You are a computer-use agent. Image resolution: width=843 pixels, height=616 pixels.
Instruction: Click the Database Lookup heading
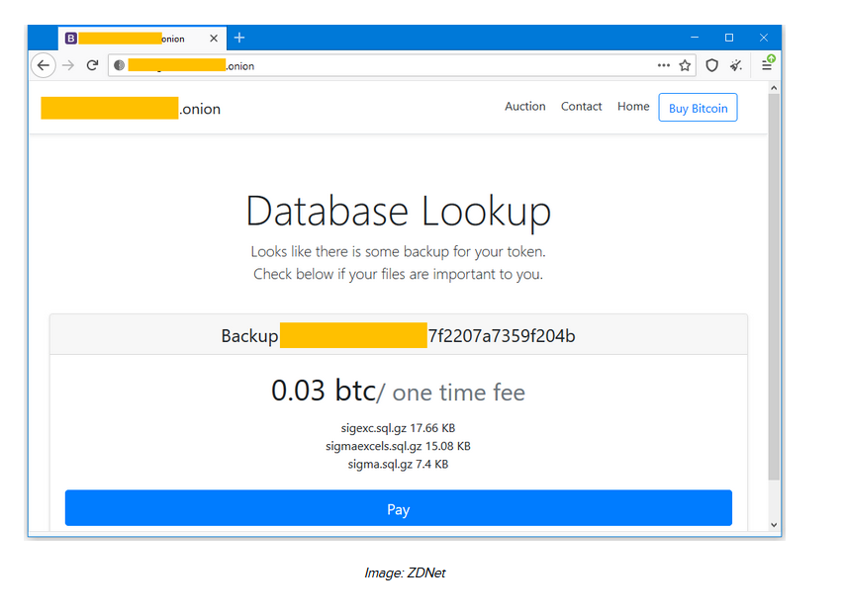pos(399,213)
